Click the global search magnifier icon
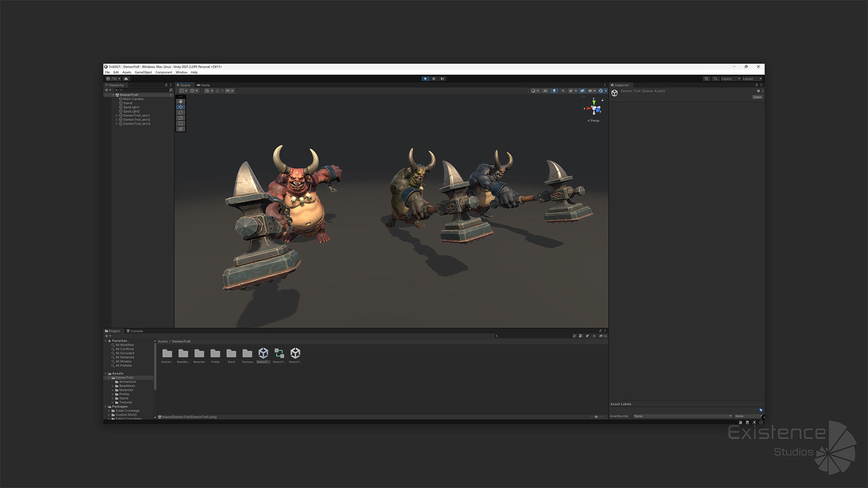 [x=715, y=79]
